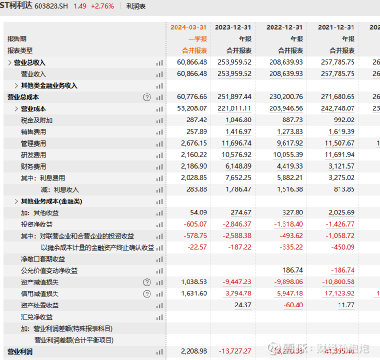The height and width of the screenshot is (360, 380).
Task: Click the 603828.SH stock code
Action: (x=51, y=6)
